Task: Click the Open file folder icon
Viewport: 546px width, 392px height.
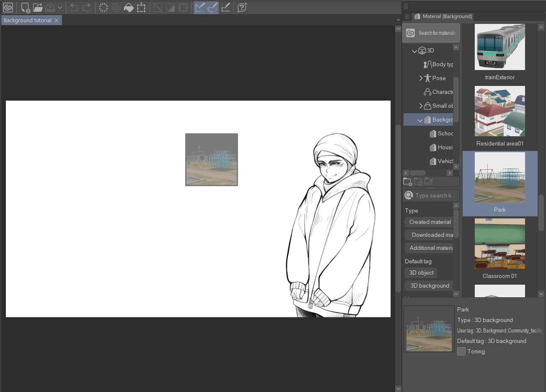Action: (38, 8)
